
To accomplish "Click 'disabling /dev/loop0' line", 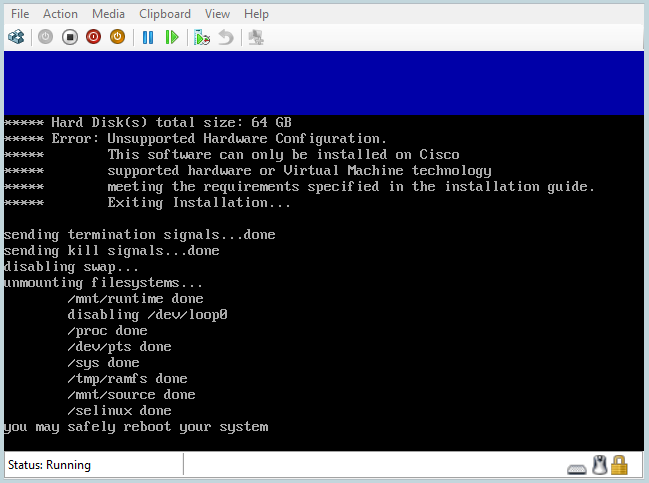I will [147, 315].
